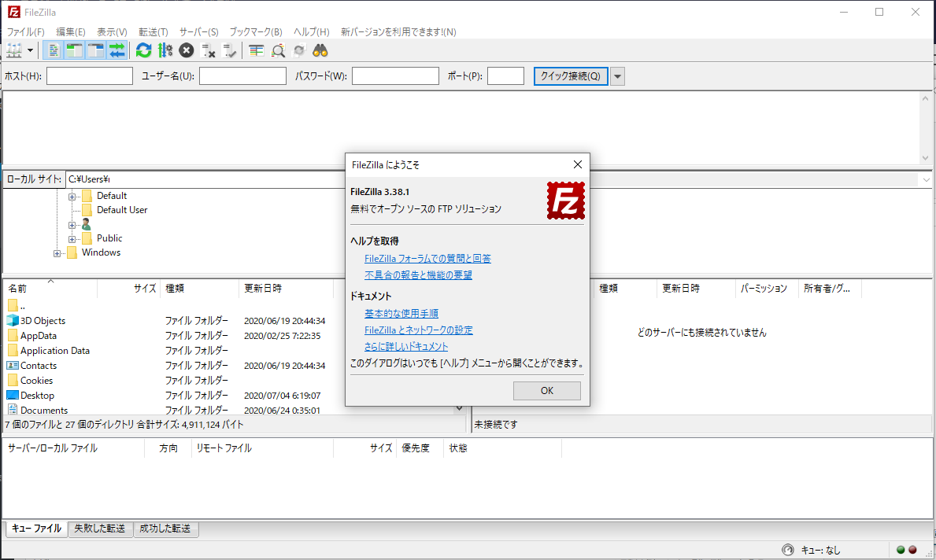Disconnect from the current server

pos(207,50)
